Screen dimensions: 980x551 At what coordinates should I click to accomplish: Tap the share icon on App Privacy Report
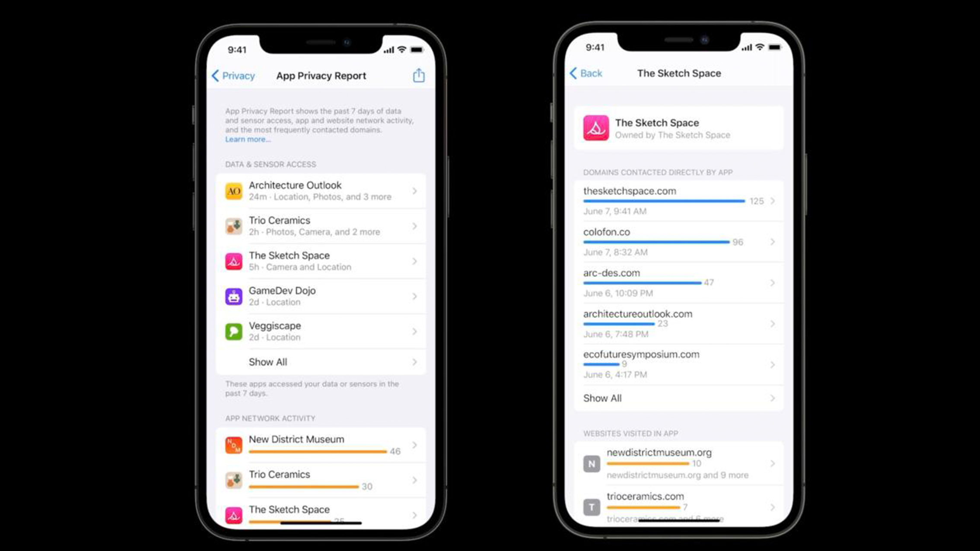coord(418,75)
